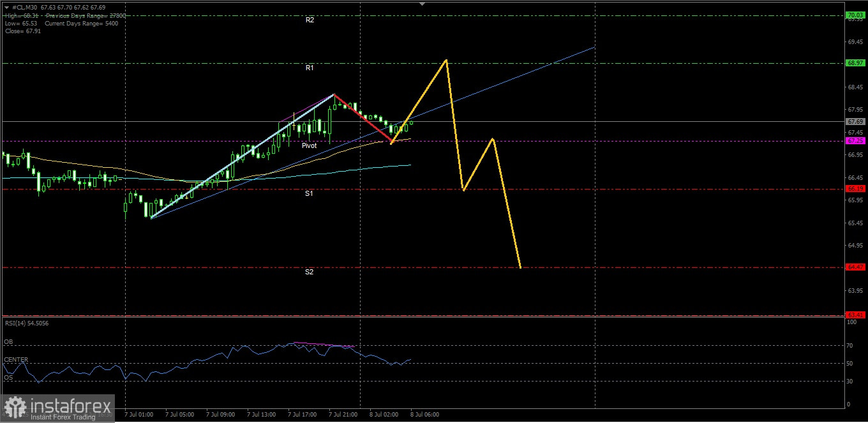Click the #CL,M30 symbol title
The height and width of the screenshot is (423, 868).
24,8
